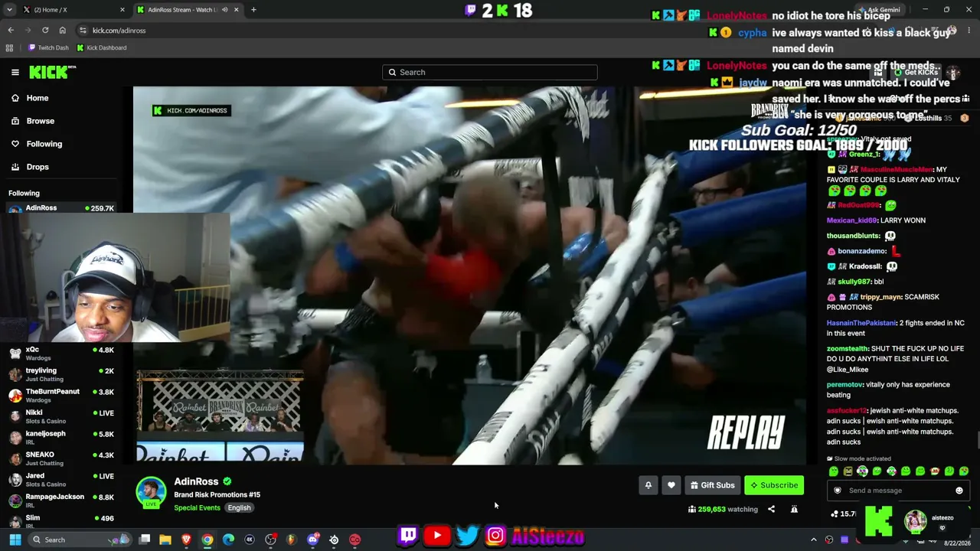The width and height of the screenshot is (980, 551).
Task: Go back in browser history
Action: click(x=11, y=30)
